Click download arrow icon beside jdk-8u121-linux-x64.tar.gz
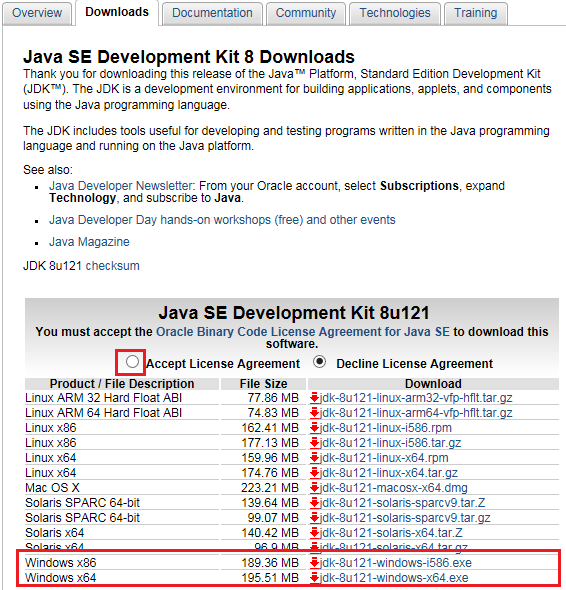This screenshot has width=566, height=590. (315, 473)
